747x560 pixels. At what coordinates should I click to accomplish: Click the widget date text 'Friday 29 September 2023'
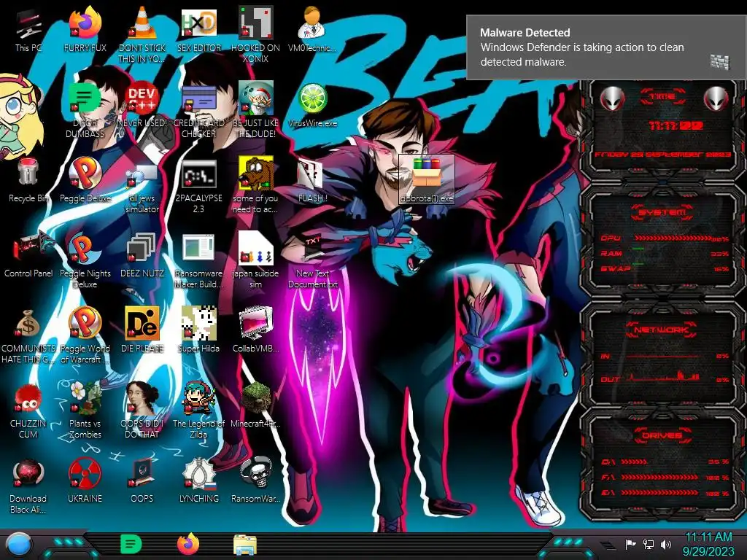662,155
